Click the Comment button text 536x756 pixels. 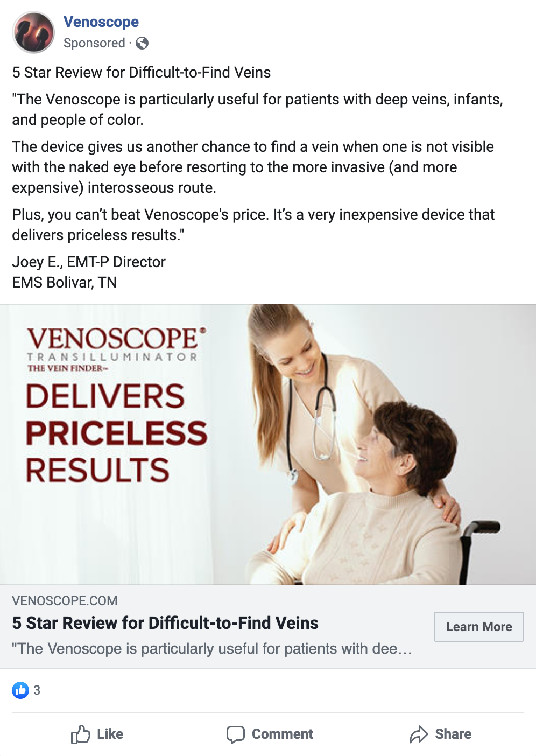(283, 734)
